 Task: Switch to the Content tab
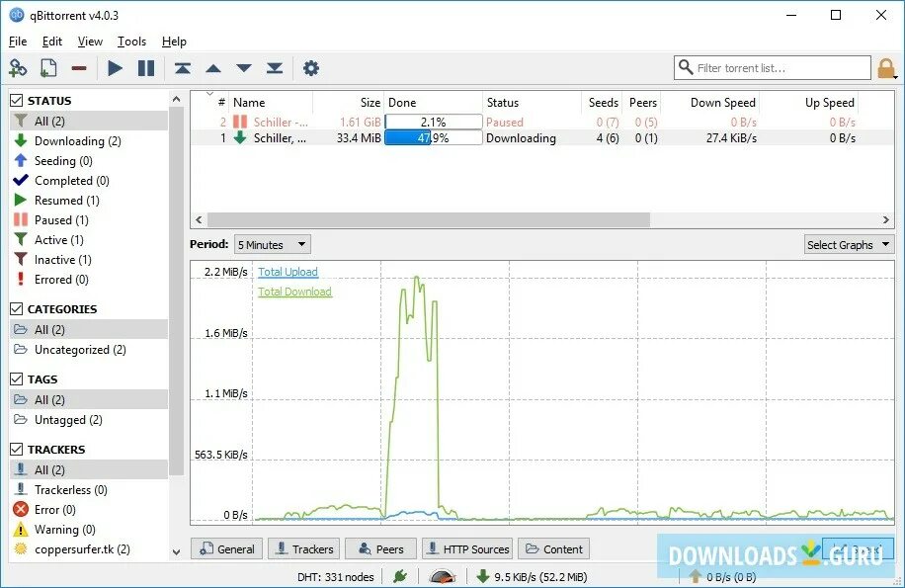click(x=554, y=548)
